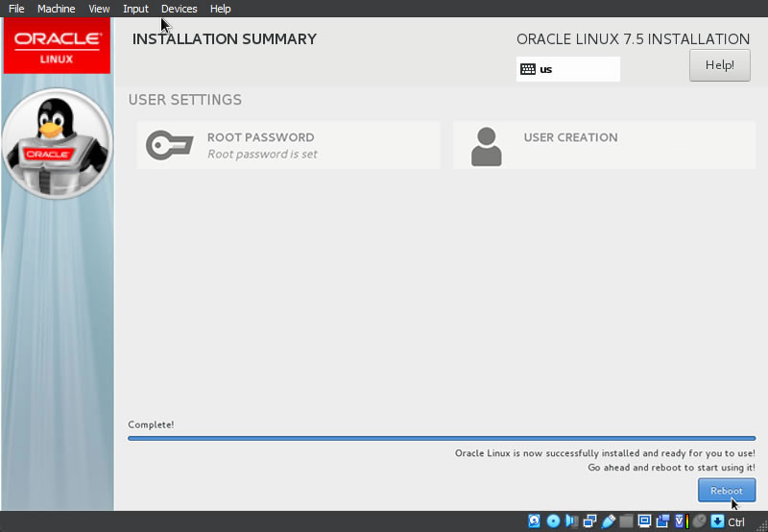
Task: Click the display status icon
Action: coord(644,520)
